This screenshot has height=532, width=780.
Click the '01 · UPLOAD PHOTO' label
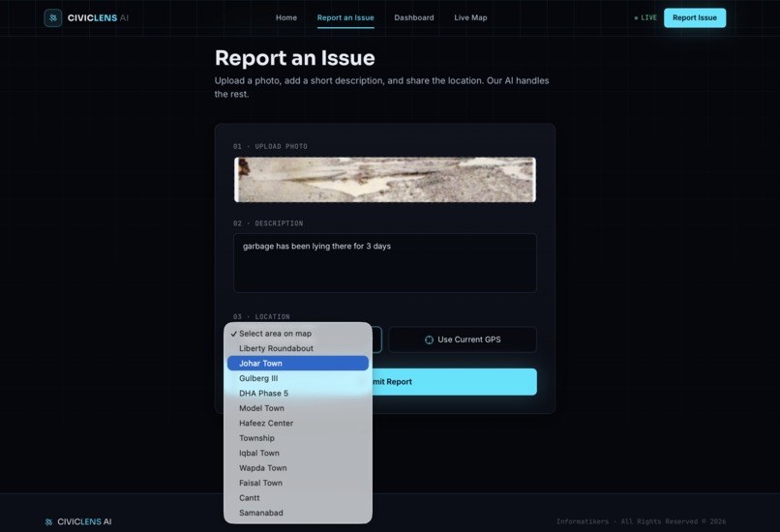(270, 146)
